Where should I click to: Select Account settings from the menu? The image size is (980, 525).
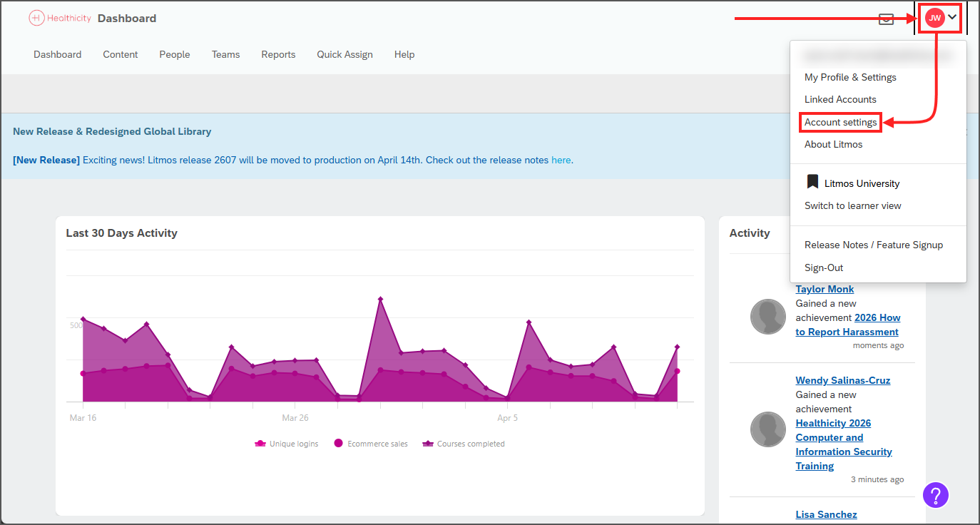pyautogui.click(x=840, y=122)
